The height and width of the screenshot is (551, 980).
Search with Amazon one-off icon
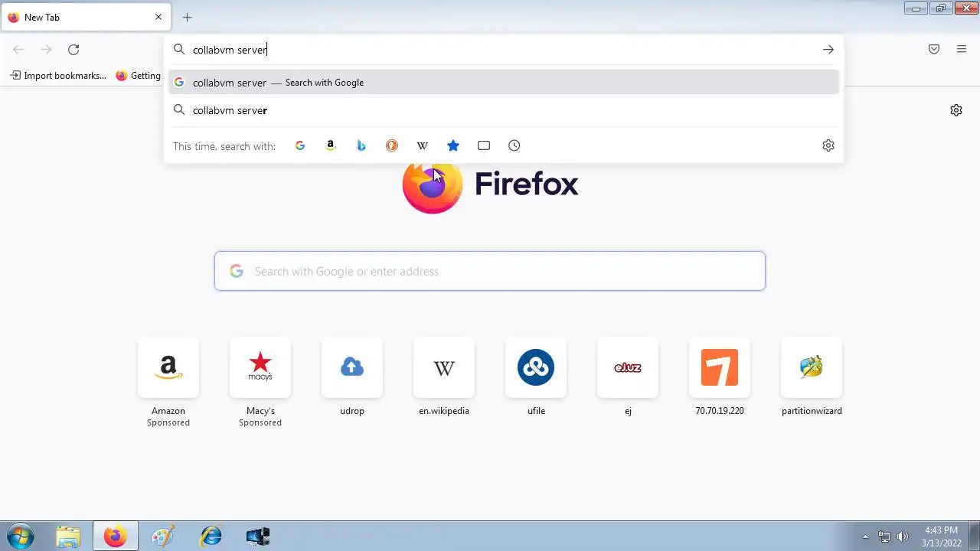click(x=331, y=145)
